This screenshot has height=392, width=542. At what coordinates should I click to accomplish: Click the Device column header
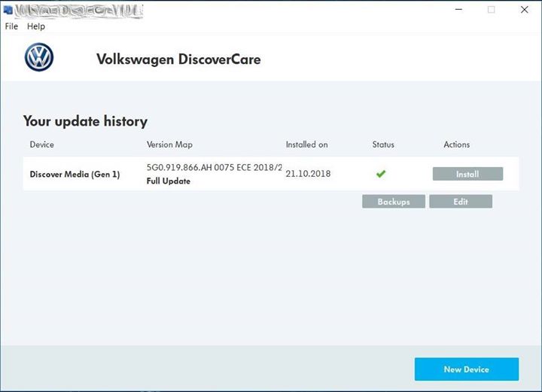coord(42,144)
